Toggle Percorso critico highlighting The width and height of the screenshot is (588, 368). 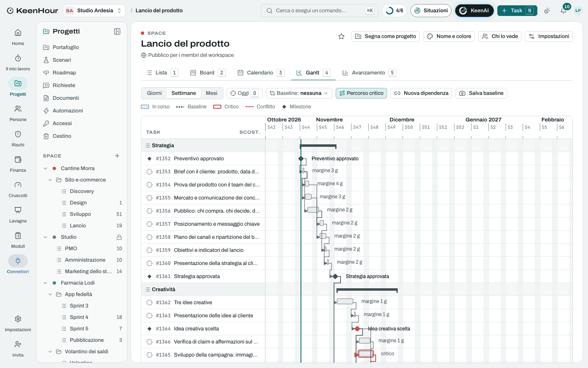(361, 93)
